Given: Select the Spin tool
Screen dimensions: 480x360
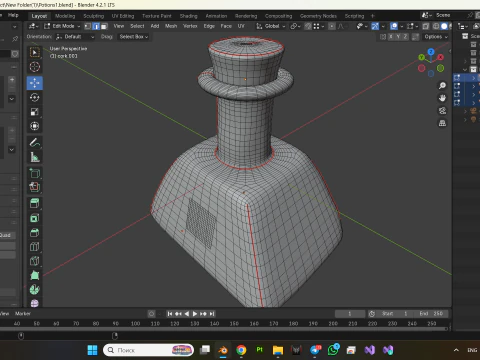Looking at the screenshot, I should [35, 290].
